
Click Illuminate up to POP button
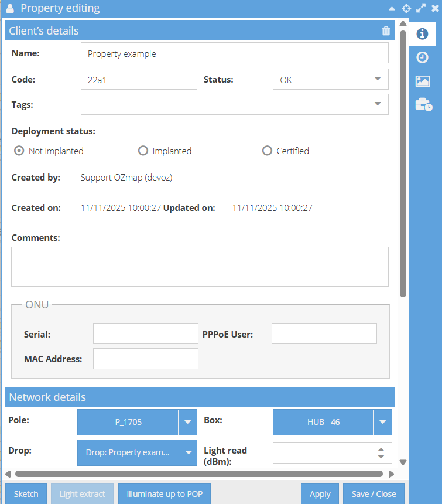[165, 493]
